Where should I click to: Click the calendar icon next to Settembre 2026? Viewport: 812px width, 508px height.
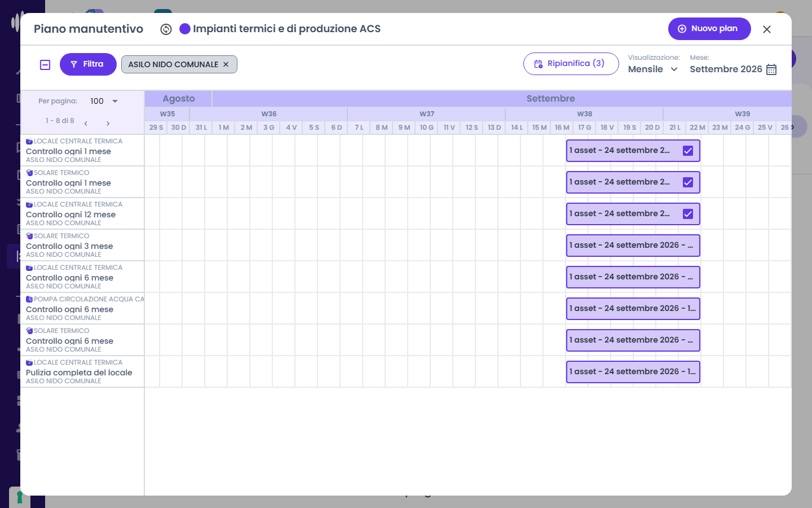click(x=771, y=69)
